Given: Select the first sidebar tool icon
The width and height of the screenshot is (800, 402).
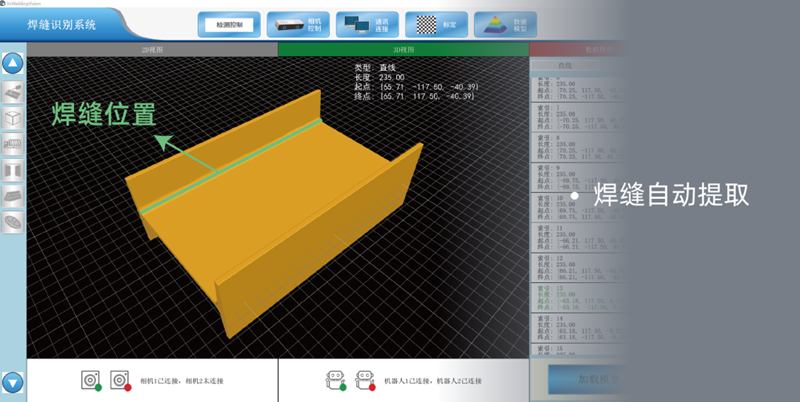Looking at the screenshot, I should [x=13, y=92].
